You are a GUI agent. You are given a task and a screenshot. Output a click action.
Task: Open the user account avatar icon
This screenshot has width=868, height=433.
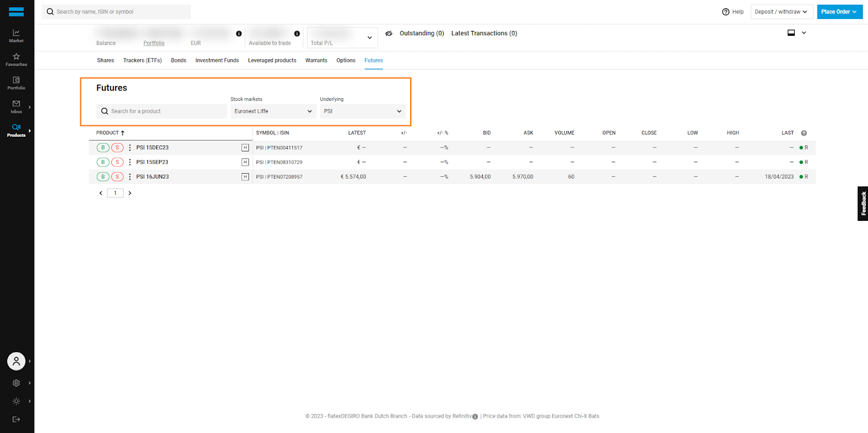[x=16, y=361]
